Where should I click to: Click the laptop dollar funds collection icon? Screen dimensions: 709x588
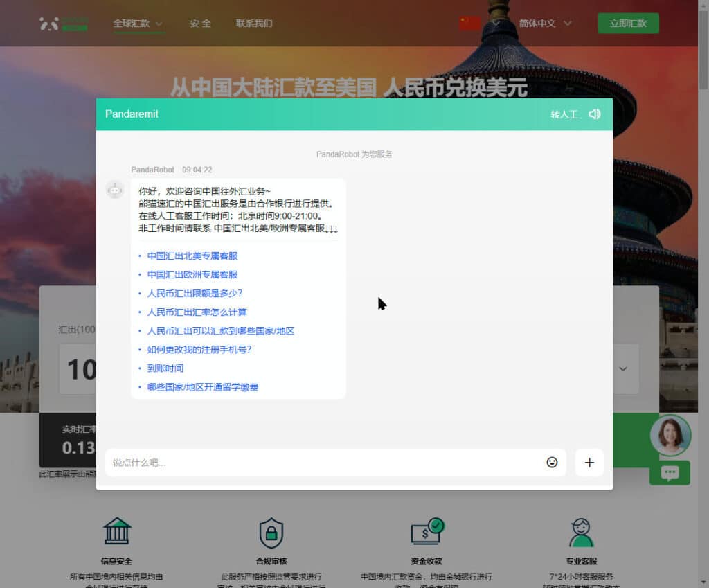point(427,531)
